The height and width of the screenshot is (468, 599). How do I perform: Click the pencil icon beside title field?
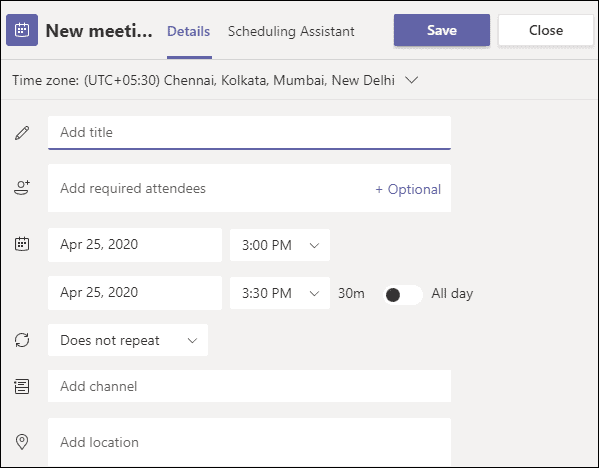[22, 133]
